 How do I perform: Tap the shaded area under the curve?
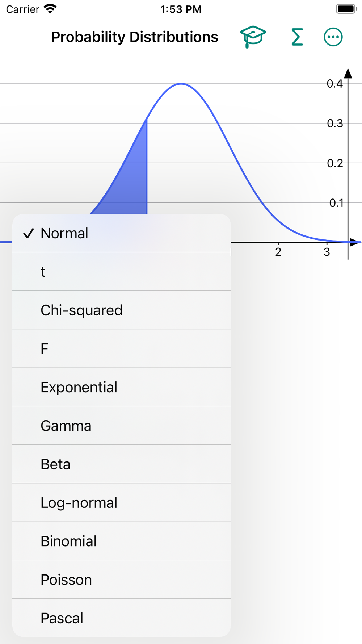click(x=130, y=185)
